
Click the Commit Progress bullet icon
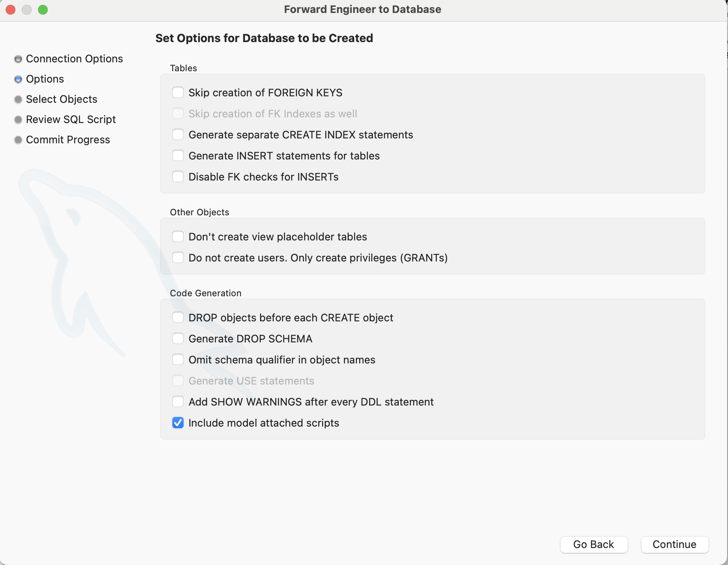(18, 140)
